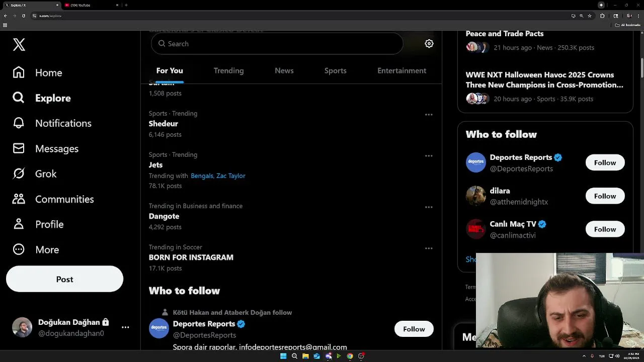This screenshot has height=362, width=644.
Task: Click the X logo at top of sidebar
Action: [x=19, y=45]
